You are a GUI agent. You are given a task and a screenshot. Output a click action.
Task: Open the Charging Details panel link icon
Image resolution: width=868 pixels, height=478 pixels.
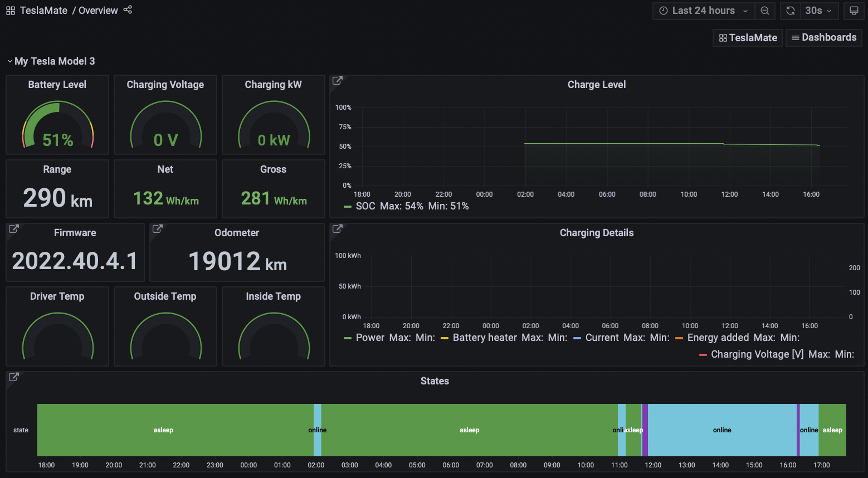[x=337, y=229]
